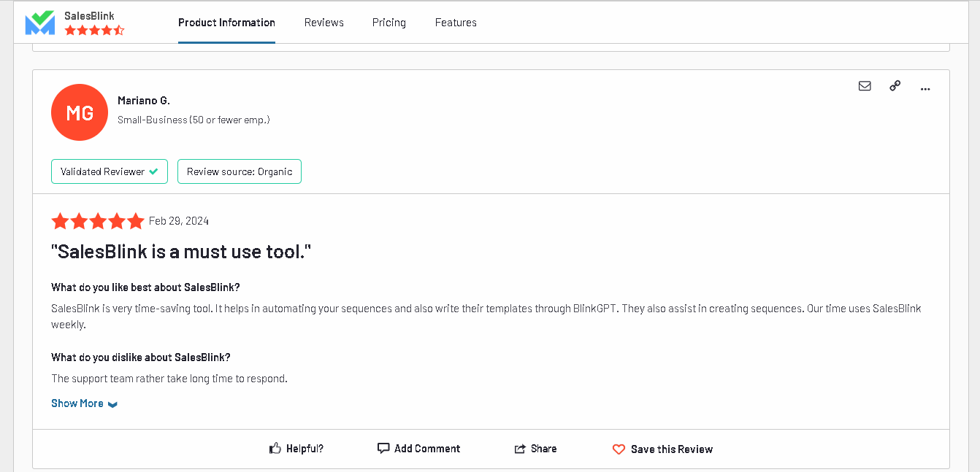The height and width of the screenshot is (472, 980).
Task: Click the Show More link
Action: (77, 403)
